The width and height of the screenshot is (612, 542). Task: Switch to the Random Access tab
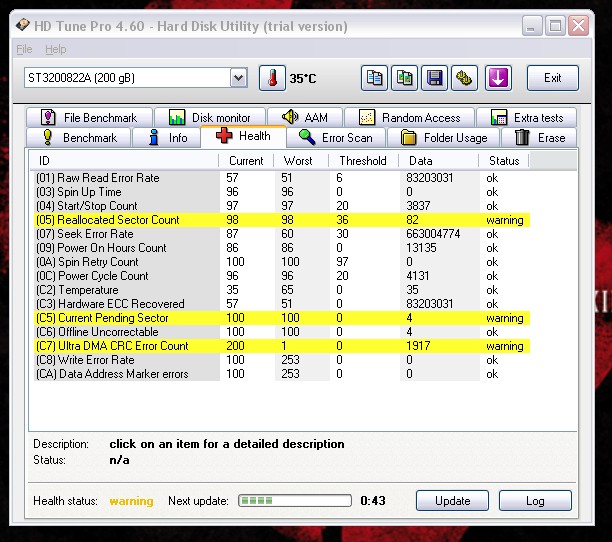pos(409,117)
